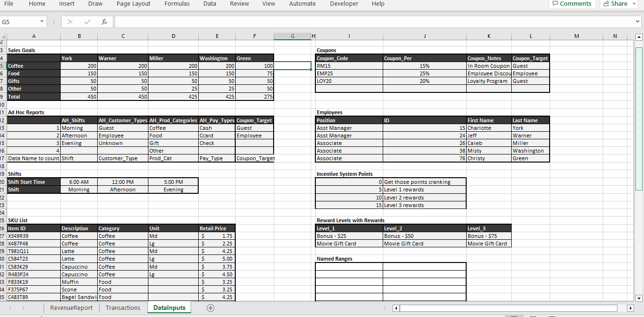
Task: Click the 'SKU List' heading cell
Action: 34,220
